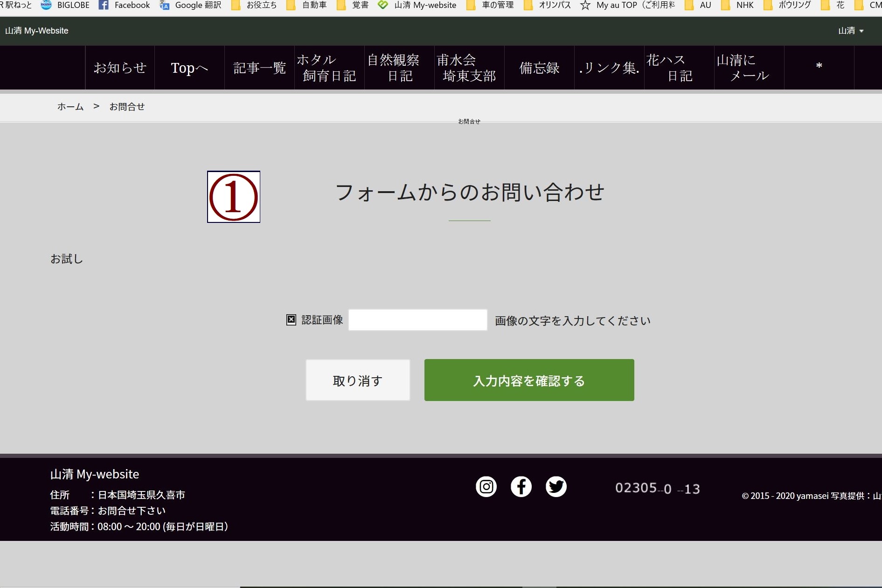Go to the お知らせ menu item
Image resolution: width=882 pixels, height=588 pixels.
120,68
